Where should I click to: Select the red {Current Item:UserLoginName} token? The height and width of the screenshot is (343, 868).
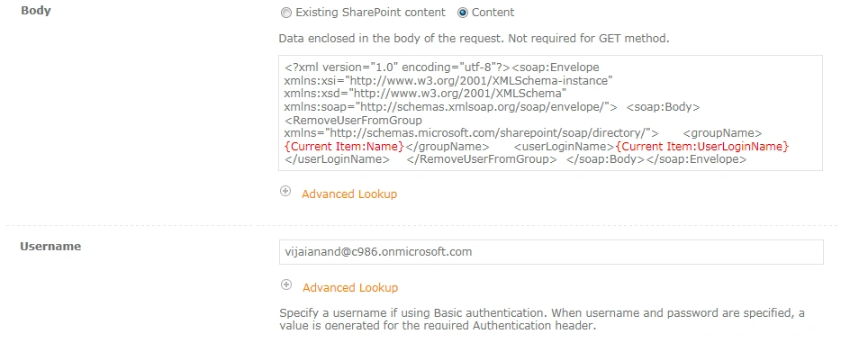point(702,147)
